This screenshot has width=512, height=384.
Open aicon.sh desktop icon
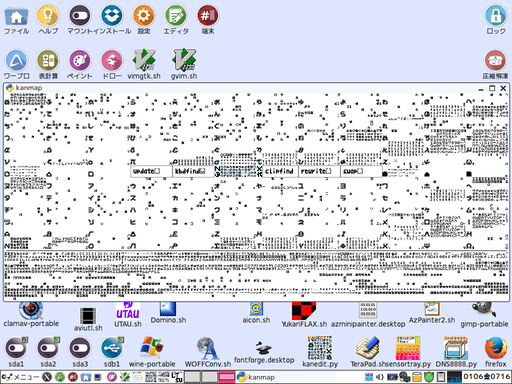(x=256, y=309)
